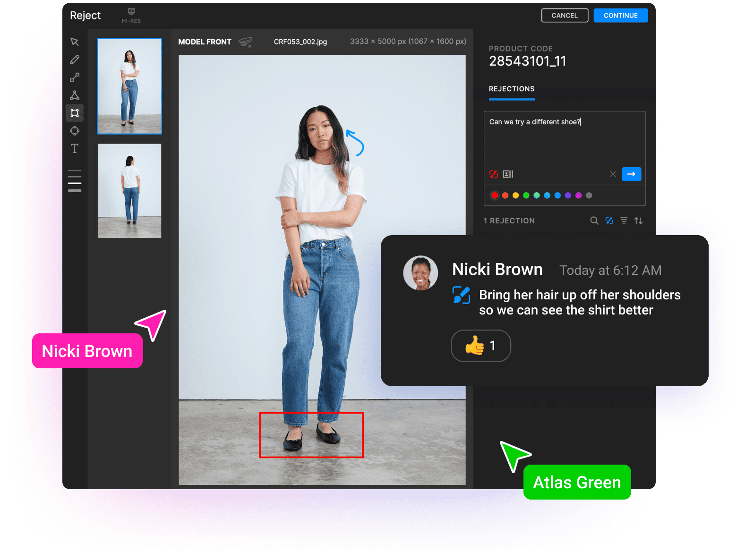
Task: Select the back view model thumbnail
Action: (129, 191)
